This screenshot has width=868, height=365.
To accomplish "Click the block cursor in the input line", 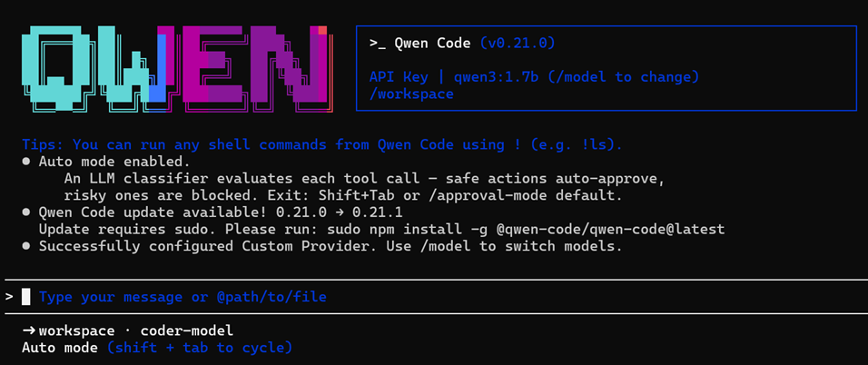I will pos(26,298).
